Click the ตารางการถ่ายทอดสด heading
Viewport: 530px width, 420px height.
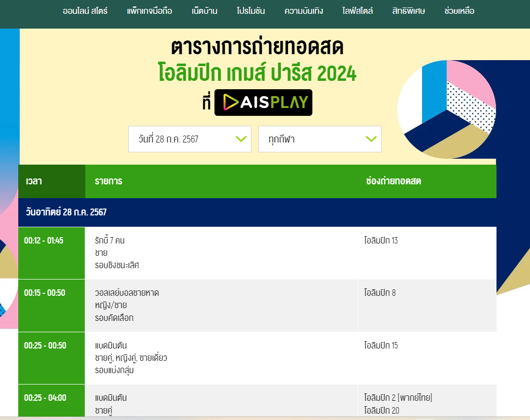pyautogui.click(x=257, y=47)
